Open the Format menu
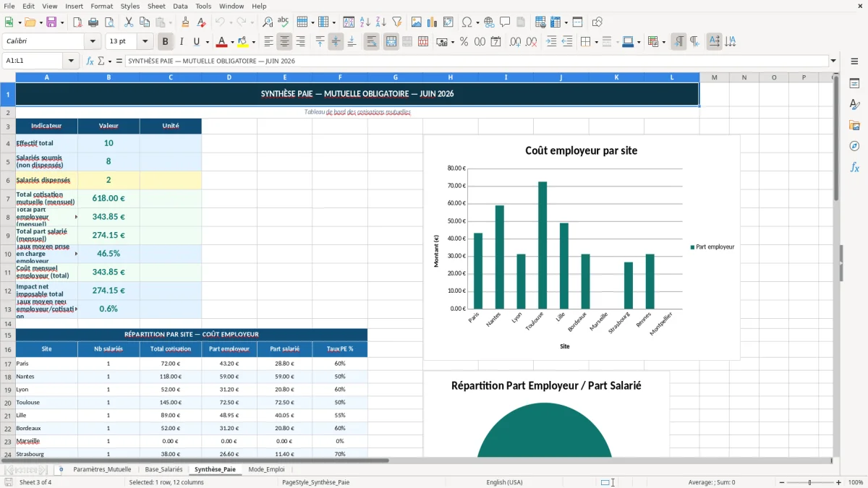Screen dimensions: 868x488 pos(101,6)
